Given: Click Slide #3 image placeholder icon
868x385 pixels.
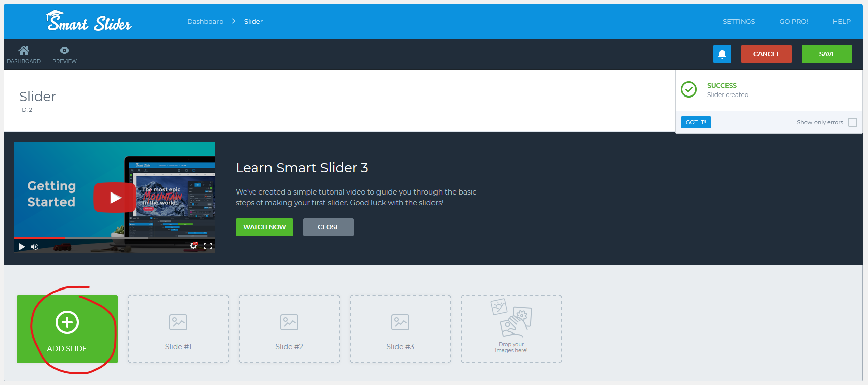Looking at the screenshot, I should [400, 322].
